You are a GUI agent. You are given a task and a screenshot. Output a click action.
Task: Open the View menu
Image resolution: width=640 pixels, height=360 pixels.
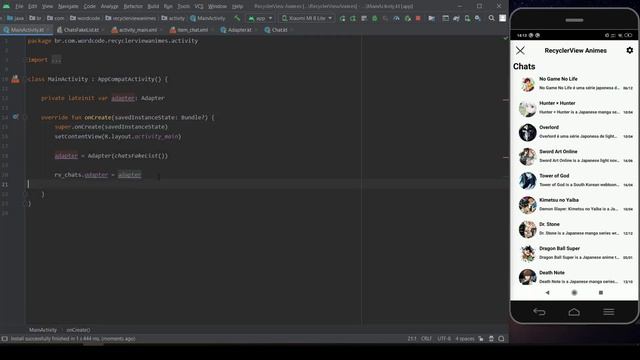47,6
